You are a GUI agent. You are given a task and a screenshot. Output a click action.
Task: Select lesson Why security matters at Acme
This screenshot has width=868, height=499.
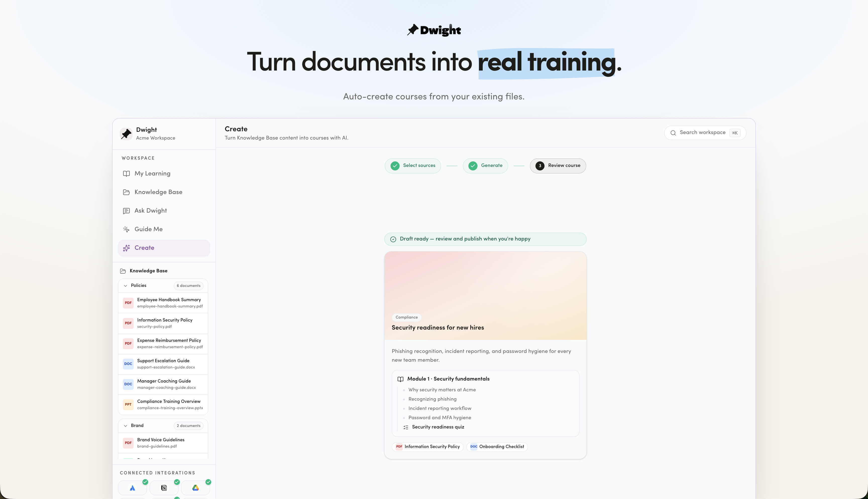pos(442,390)
